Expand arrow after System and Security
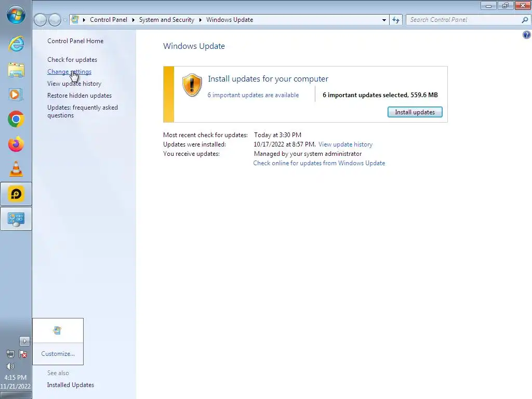 coord(200,20)
